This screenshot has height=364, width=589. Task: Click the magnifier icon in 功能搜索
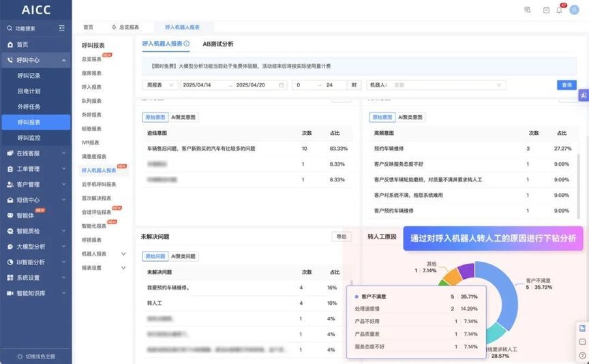[x=10, y=28]
